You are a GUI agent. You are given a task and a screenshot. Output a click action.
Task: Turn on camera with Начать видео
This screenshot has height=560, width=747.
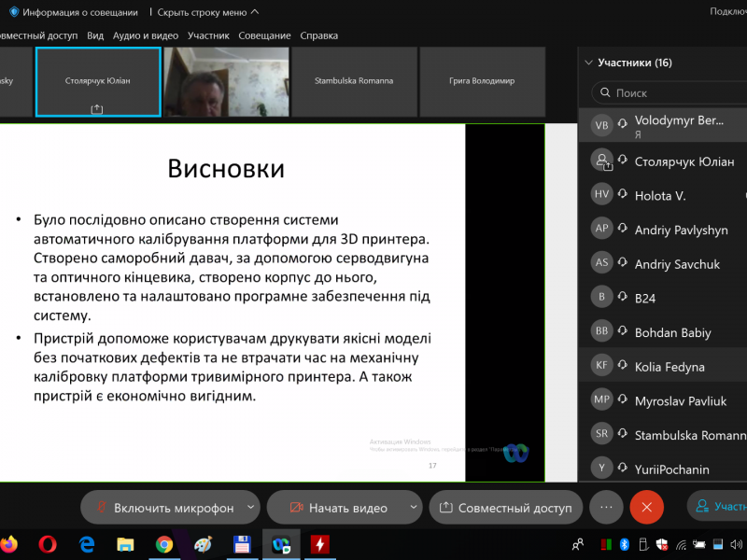[x=337, y=508]
